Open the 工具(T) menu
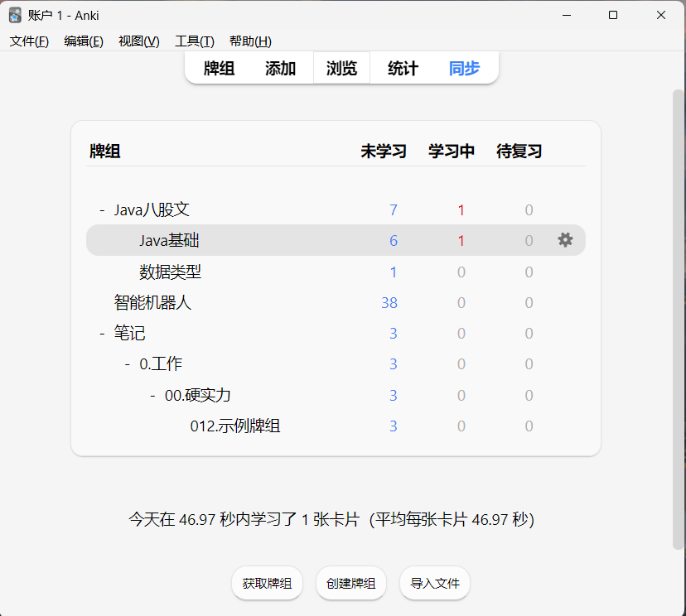The height and width of the screenshot is (616, 686). [x=195, y=41]
